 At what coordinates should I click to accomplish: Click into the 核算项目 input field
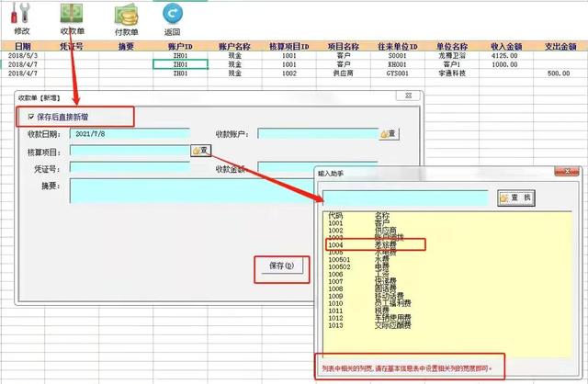pyautogui.click(x=130, y=151)
